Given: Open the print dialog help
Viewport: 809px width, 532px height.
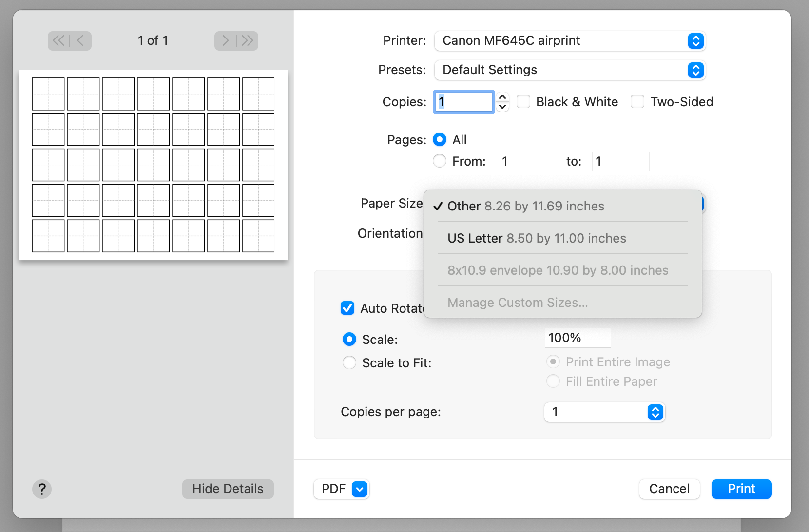Looking at the screenshot, I should (42, 489).
